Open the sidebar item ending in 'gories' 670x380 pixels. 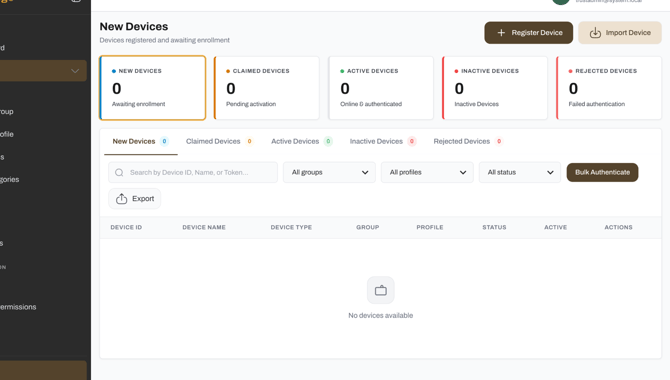9,180
